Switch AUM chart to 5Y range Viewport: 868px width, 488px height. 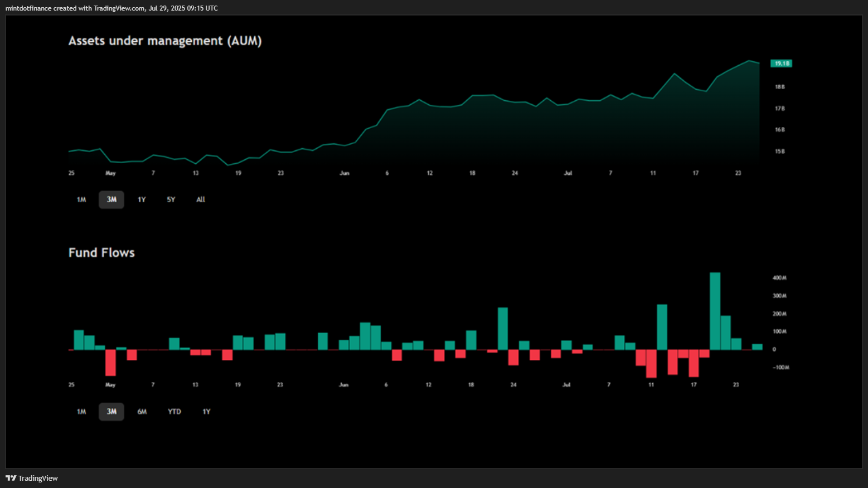[171, 199]
